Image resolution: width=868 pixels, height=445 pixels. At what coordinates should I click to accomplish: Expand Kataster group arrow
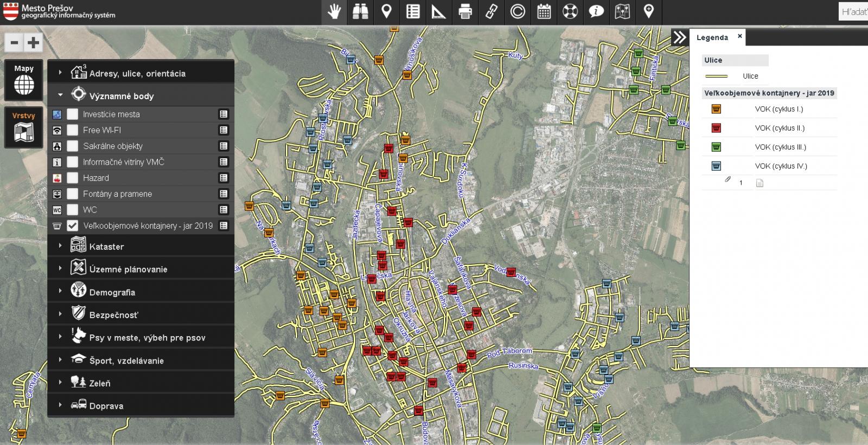[x=60, y=246]
